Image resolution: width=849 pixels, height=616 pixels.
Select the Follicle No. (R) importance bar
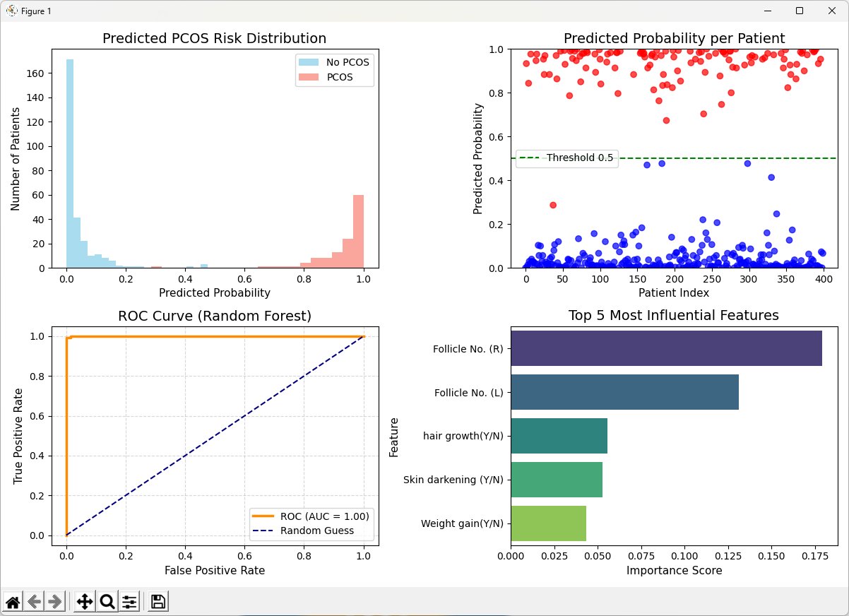coord(665,348)
